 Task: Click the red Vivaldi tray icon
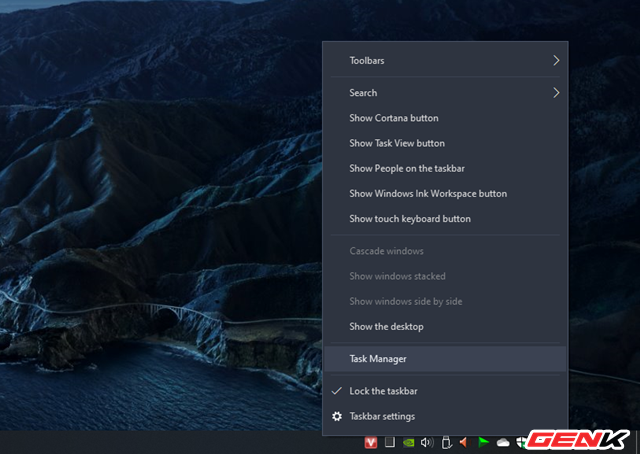click(371, 442)
